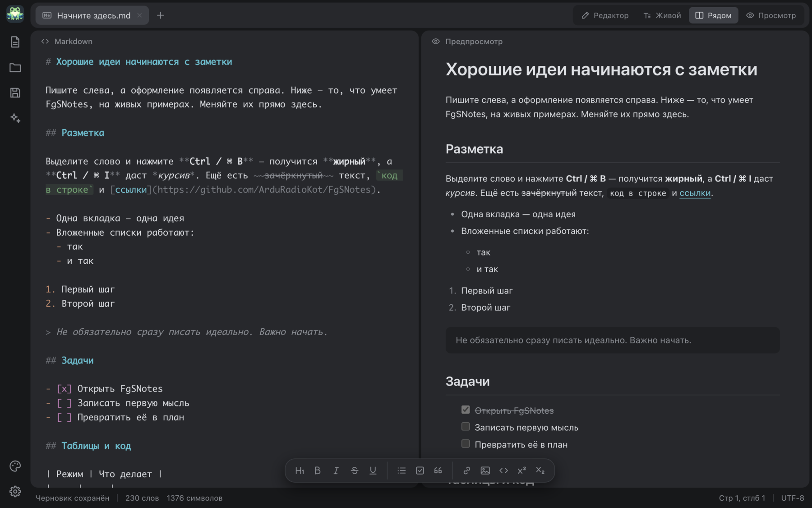
Task: Click the 'Задачи' heading in the preview
Action: coord(468,382)
